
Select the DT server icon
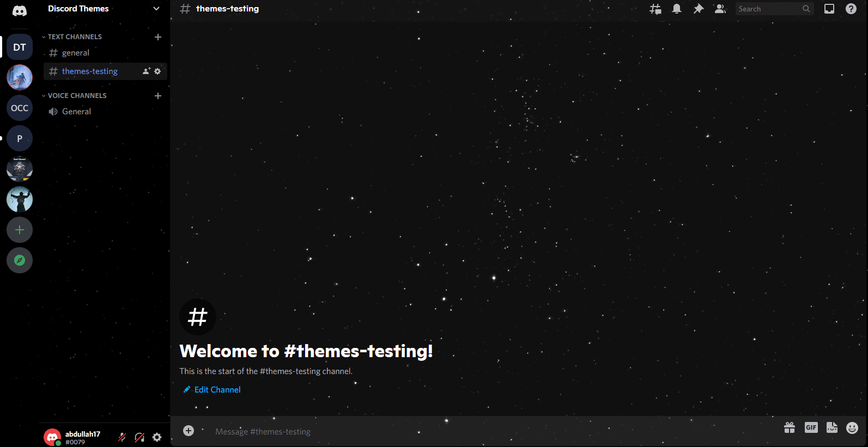[20, 47]
